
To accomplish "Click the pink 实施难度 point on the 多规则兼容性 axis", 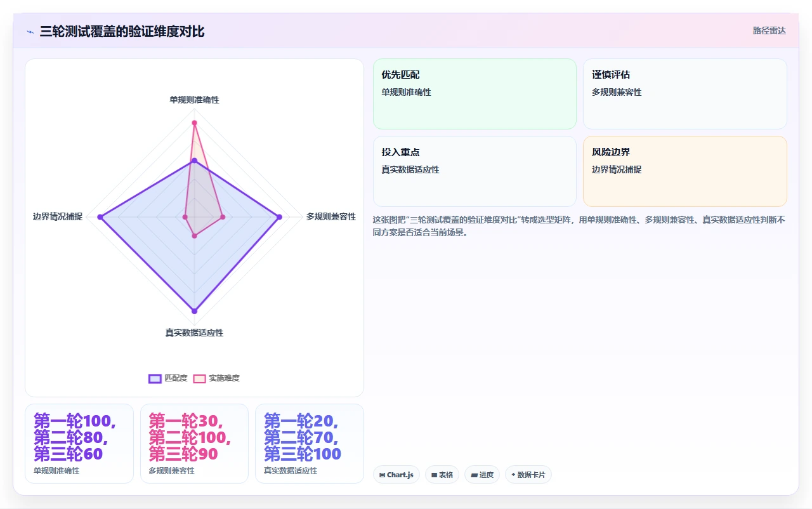I will pos(223,217).
